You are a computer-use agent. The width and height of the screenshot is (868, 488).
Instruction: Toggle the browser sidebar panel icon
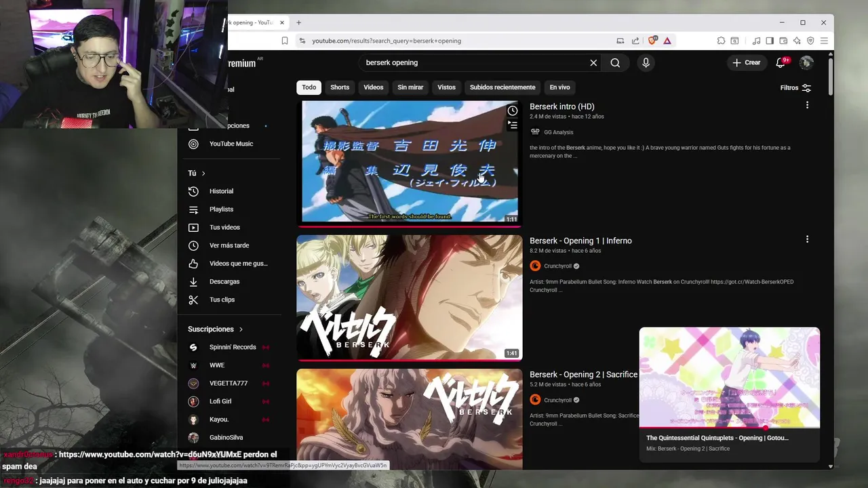coord(770,41)
